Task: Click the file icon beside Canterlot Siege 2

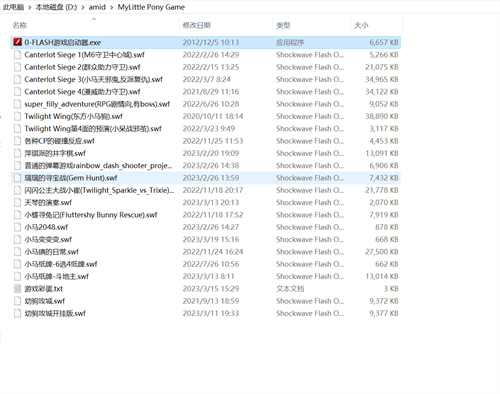Action: pyautogui.click(x=17, y=67)
